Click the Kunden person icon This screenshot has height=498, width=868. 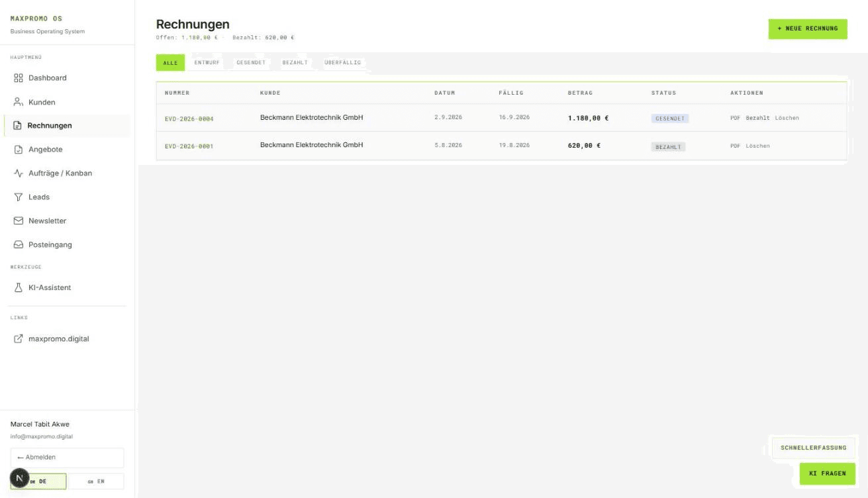pos(19,102)
